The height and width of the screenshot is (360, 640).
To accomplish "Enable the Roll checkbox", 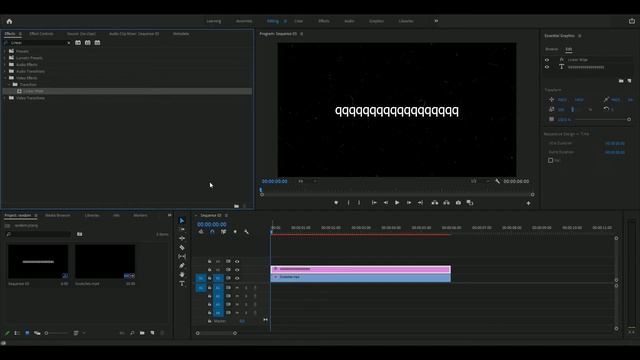I will (551, 160).
